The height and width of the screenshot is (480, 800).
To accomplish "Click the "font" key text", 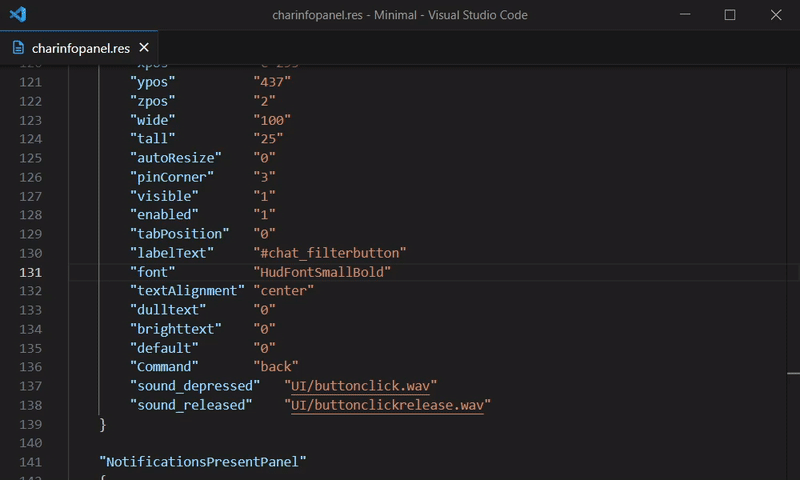I will (x=153, y=272).
